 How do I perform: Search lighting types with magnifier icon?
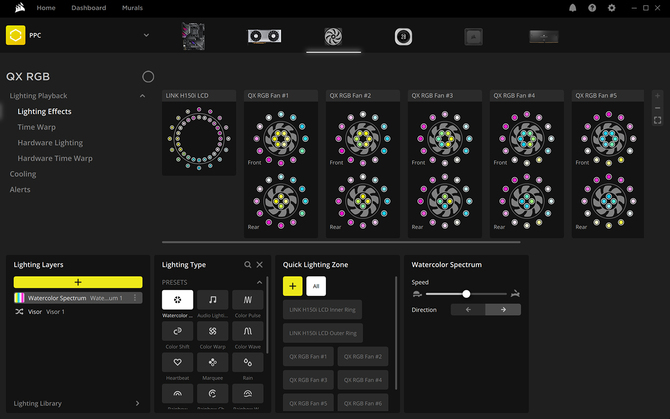point(247,265)
